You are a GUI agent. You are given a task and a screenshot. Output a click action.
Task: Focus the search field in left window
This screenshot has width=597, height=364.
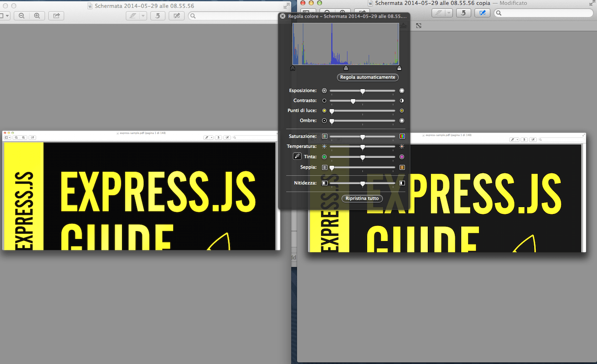(x=233, y=16)
